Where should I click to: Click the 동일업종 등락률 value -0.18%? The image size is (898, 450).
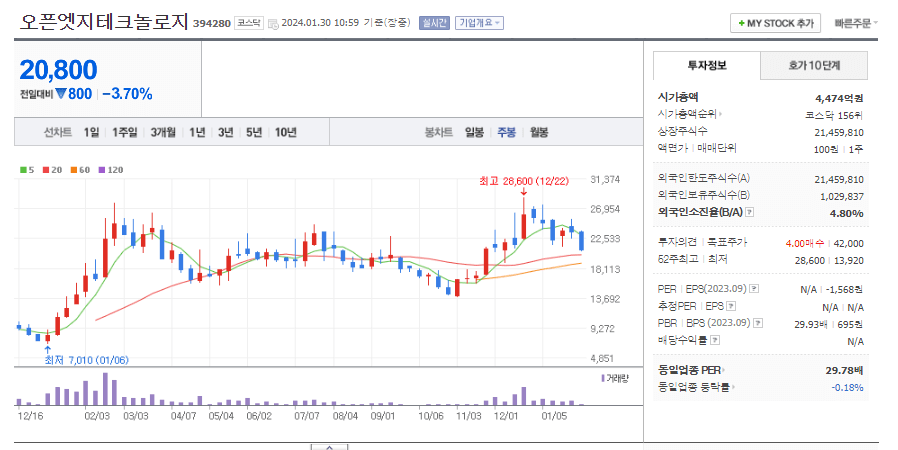pos(848,388)
